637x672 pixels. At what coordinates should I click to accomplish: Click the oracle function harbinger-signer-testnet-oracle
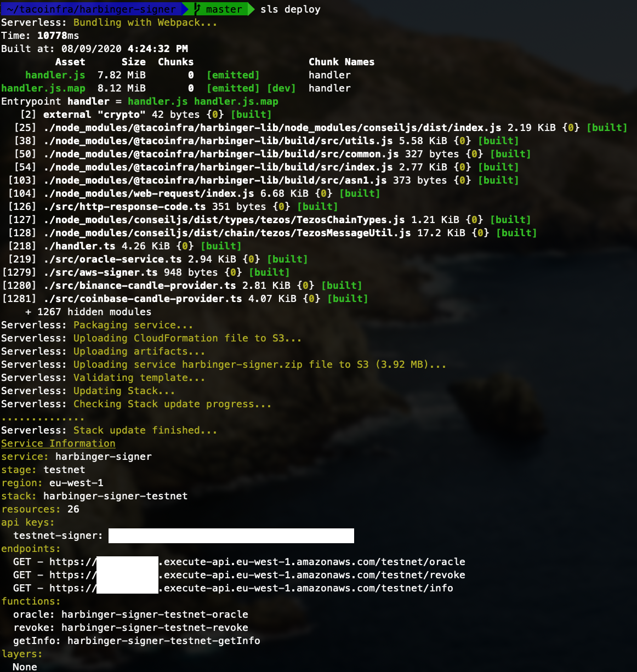[155, 614]
